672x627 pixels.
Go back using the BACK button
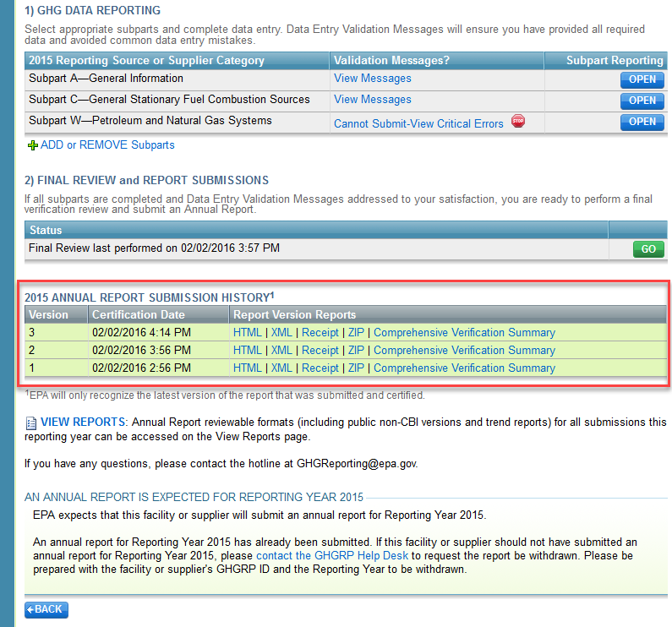tap(46, 609)
